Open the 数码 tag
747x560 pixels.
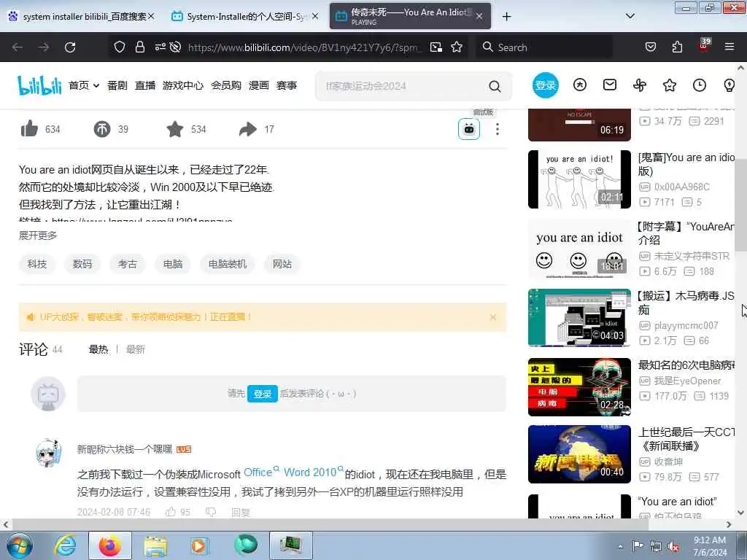pos(82,264)
